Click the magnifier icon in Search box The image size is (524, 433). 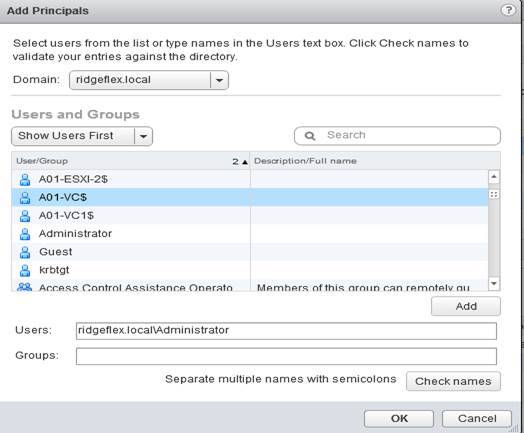click(x=310, y=136)
